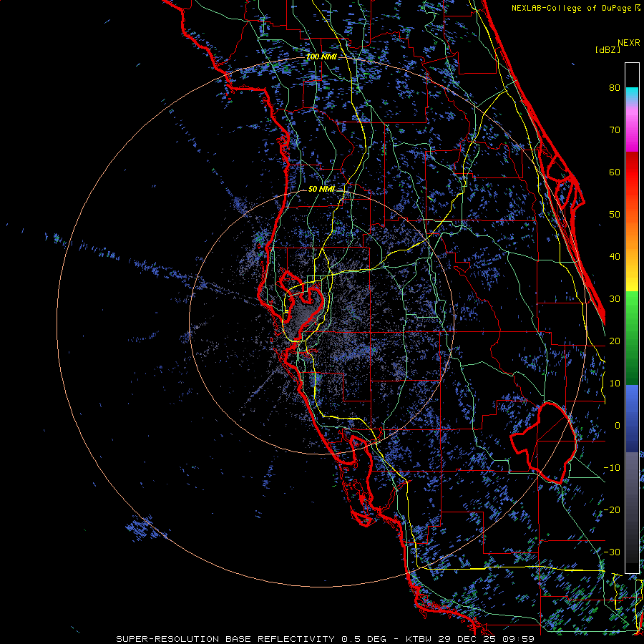Click the 50 value on dBZ scale
644x644 pixels.
pyautogui.click(x=615, y=215)
